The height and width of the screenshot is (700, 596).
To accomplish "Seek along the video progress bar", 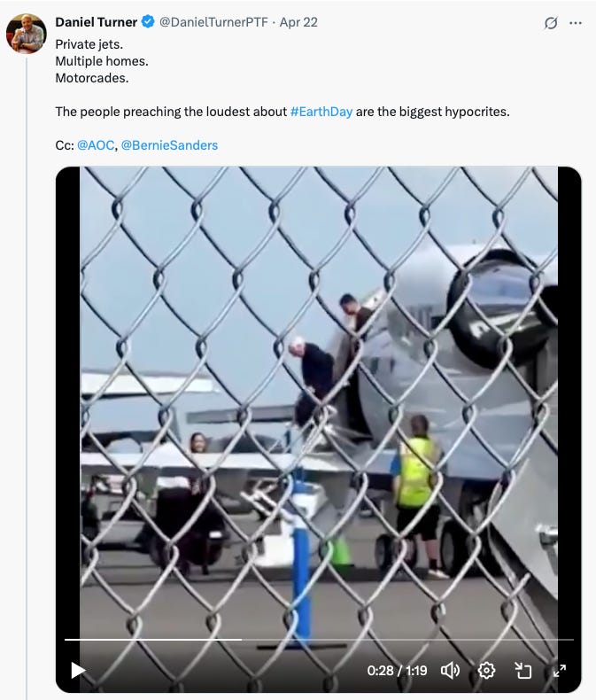I will (319, 640).
